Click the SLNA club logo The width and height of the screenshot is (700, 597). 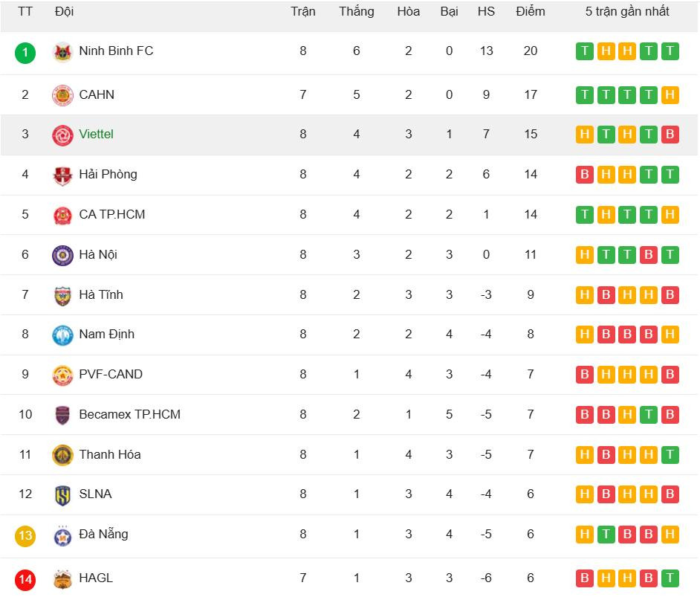tap(62, 495)
